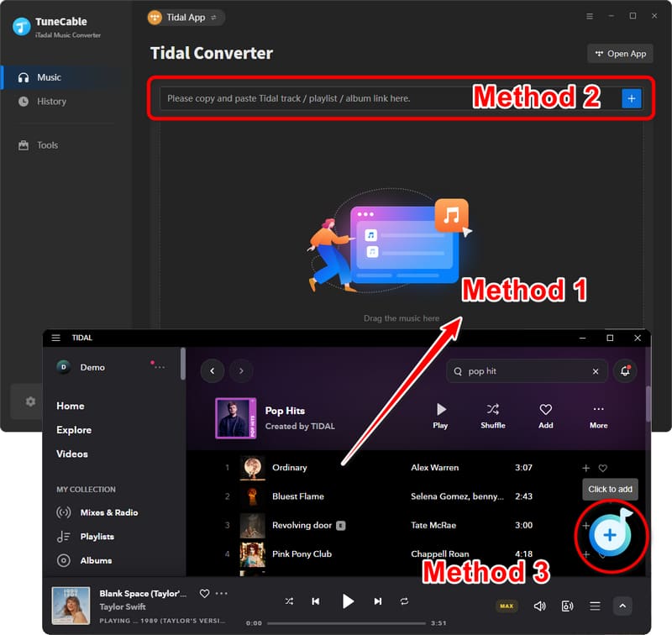Click the playback progress bar
The height and width of the screenshot is (635, 672).
(x=346, y=623)
